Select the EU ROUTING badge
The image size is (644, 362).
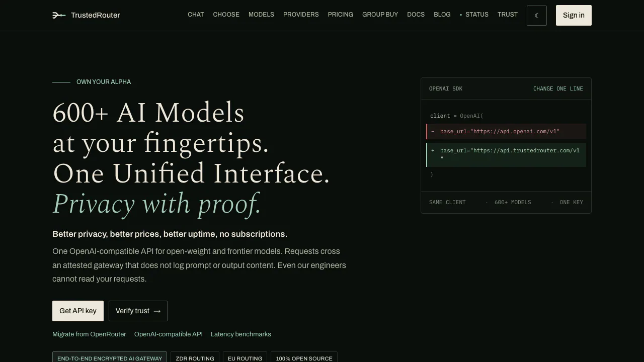tap(245, 358)
